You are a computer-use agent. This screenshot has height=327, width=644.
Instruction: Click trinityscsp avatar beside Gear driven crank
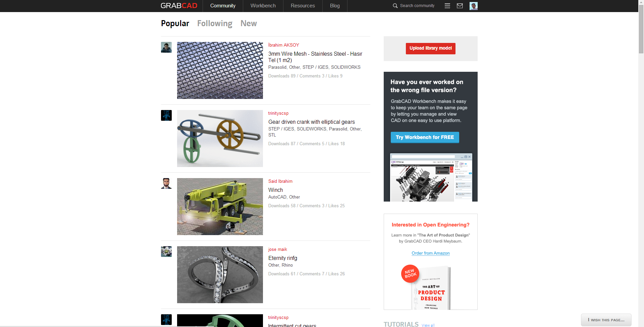pos(166,115)
